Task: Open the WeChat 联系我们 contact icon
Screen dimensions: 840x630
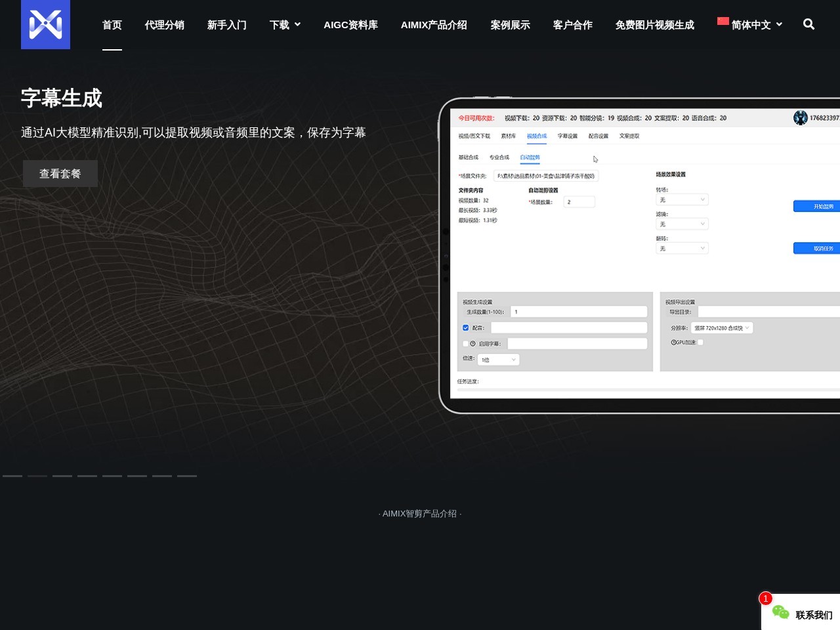Action: coord(780,612)
